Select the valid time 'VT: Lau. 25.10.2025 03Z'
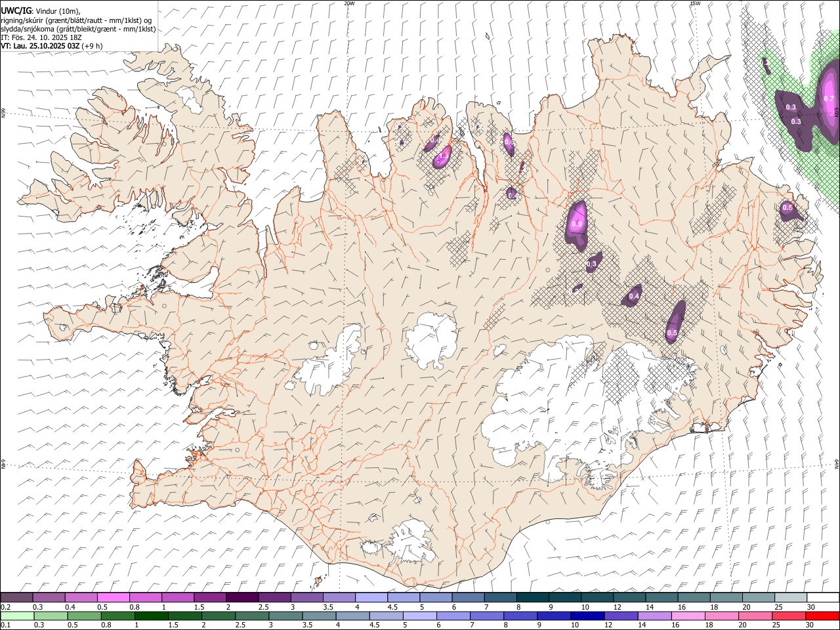 tap(40, 46)
